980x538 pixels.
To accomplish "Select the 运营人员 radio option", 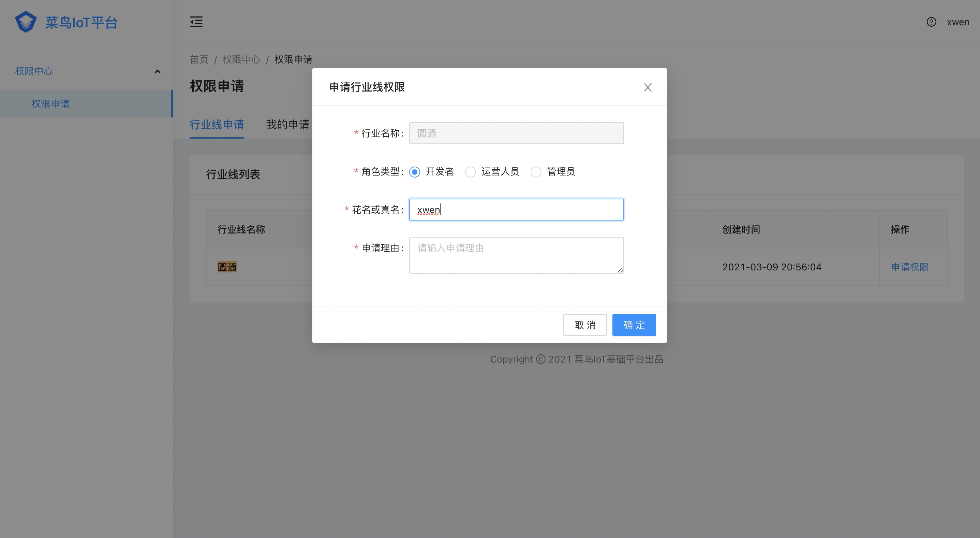I will pyautogui.click(x=471, y=172).
